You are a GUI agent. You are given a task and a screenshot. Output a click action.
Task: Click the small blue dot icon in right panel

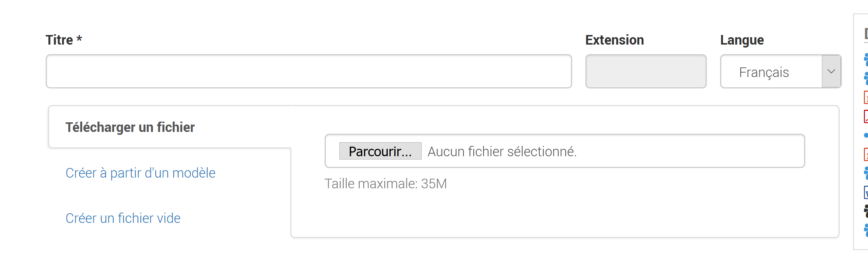click(866, 135)
